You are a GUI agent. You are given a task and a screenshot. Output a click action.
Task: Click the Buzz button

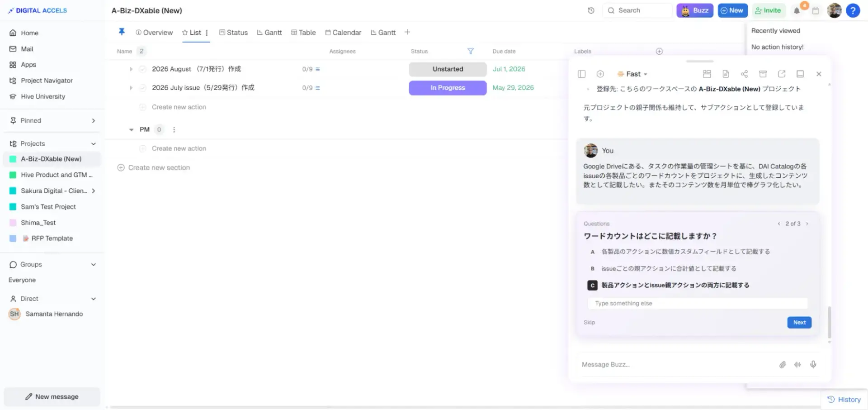695,10
